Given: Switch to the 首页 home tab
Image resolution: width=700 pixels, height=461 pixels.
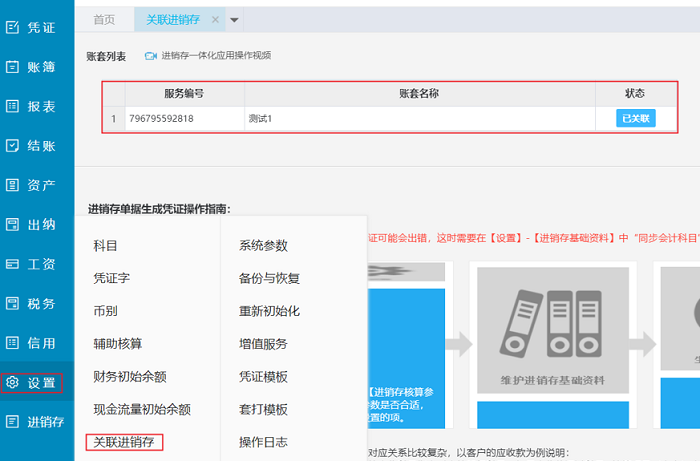Looking at the screenshot, I should click(104, 19).
